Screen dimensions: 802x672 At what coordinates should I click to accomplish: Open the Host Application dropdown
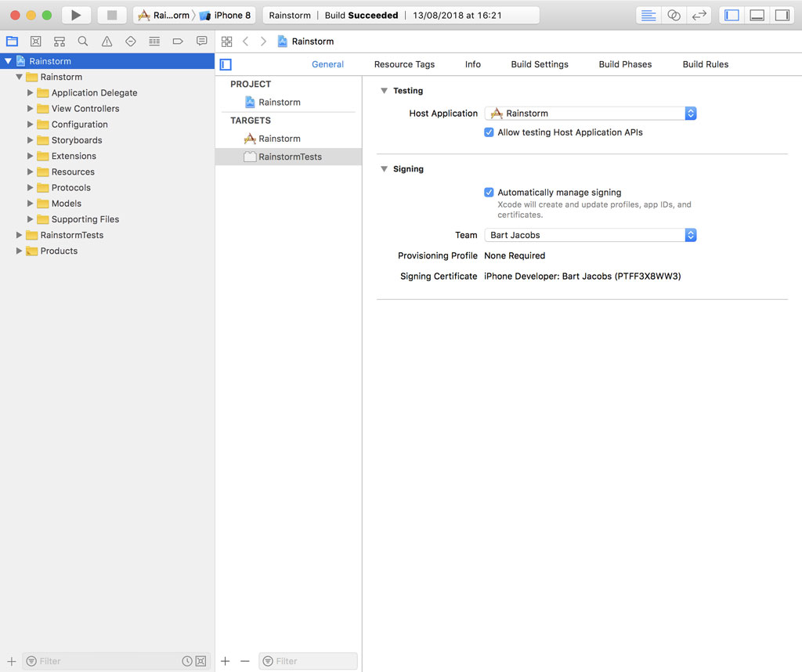tap(590, 114)
